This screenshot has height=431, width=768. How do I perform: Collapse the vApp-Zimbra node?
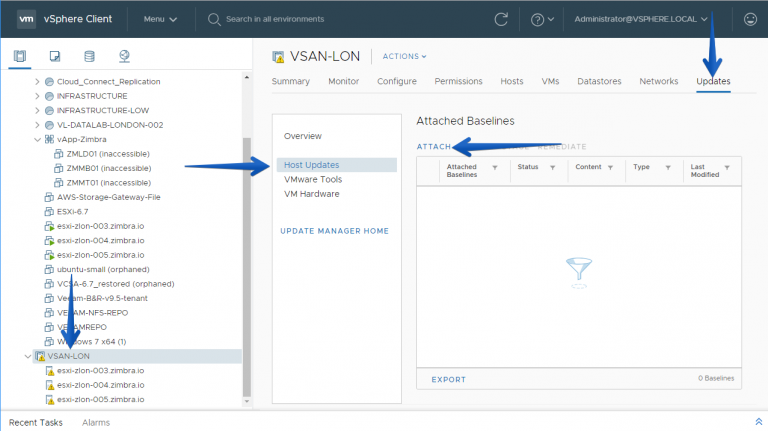pyautogui.click(x=37, y=140)
